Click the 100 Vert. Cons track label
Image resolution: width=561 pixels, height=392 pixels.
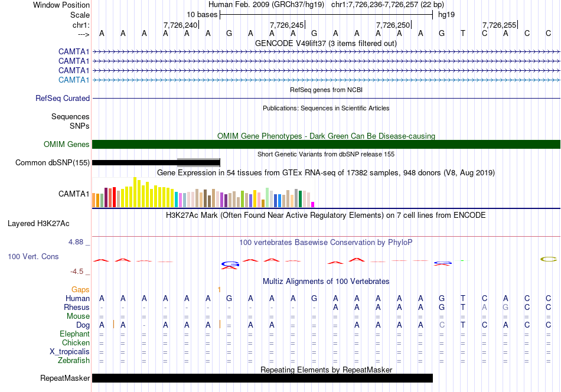(33, 256)
